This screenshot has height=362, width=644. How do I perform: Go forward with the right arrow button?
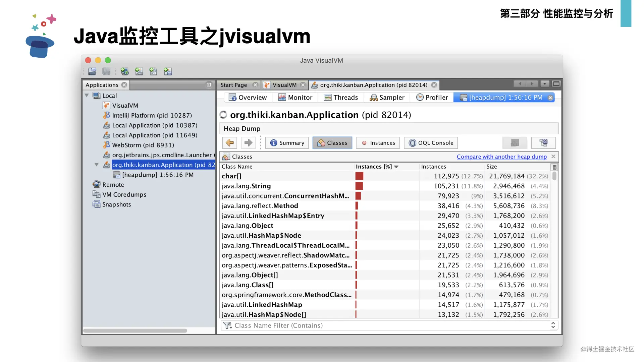248,143
